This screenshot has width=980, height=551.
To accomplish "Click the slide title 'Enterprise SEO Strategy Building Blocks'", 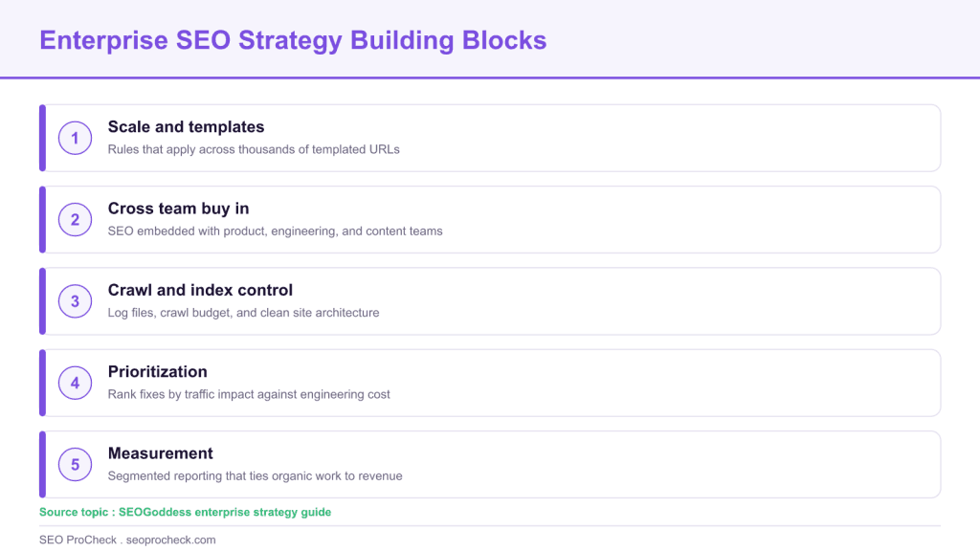I will click(x=293, y=40).
